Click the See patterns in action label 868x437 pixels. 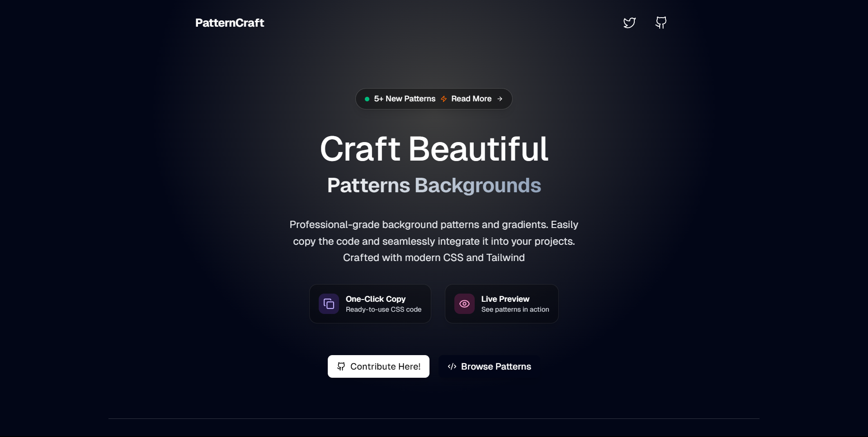515,310
